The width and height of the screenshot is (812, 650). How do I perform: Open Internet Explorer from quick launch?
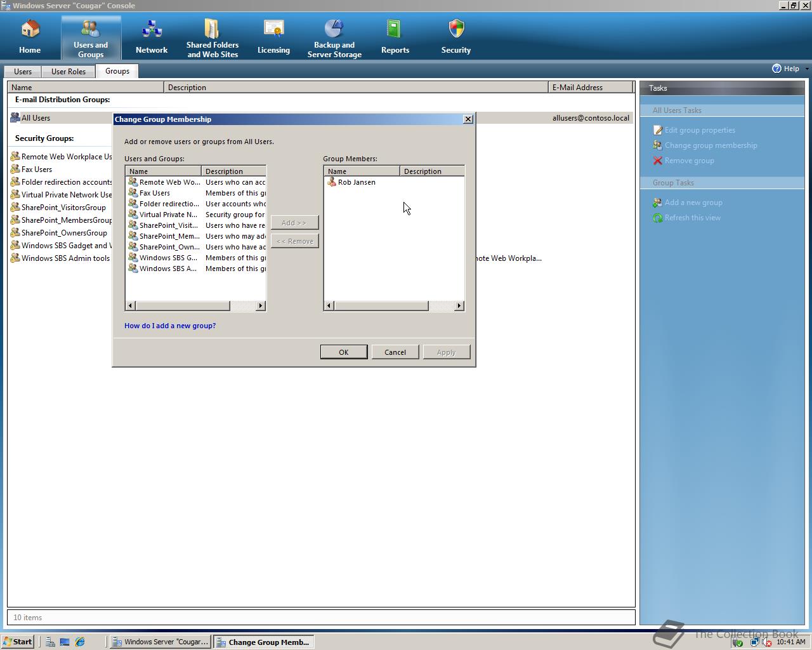click(x=80, y=642)
